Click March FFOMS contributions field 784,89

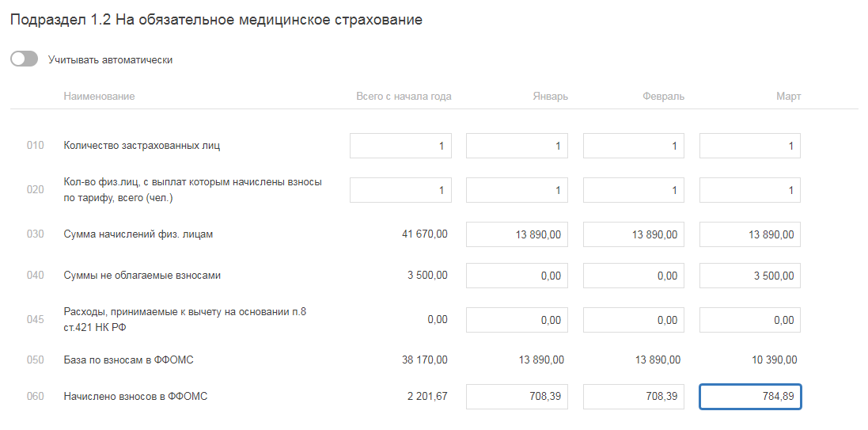coord(750,397)
